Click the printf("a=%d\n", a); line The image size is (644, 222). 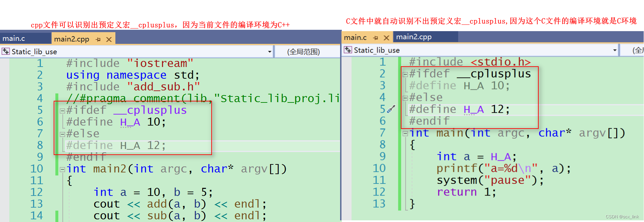coord(503,168)
